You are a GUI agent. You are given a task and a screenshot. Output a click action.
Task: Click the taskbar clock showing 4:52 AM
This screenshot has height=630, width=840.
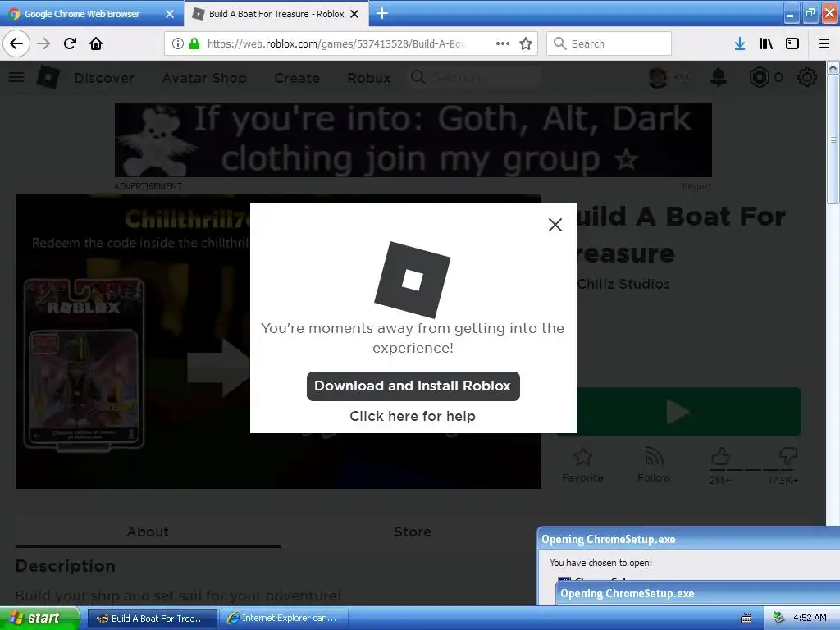tap(810, 618)
